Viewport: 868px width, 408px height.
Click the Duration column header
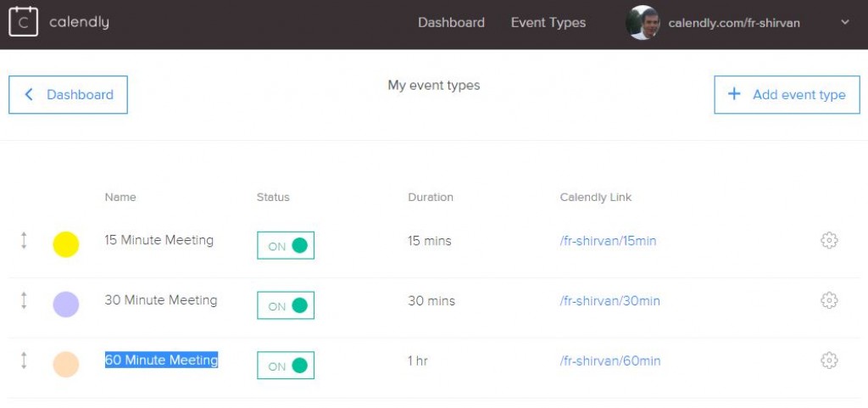coord(431,197)
